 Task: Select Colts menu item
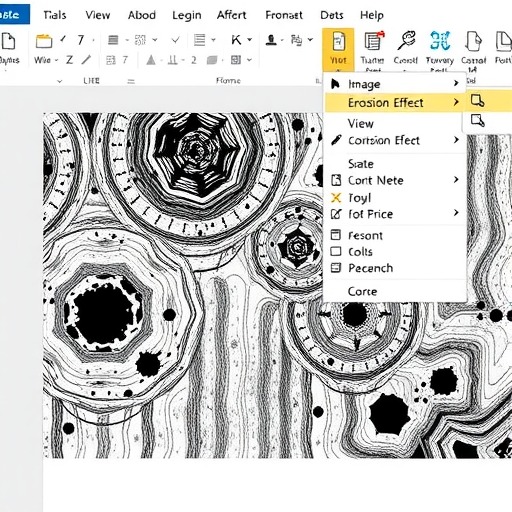(395, 252)
